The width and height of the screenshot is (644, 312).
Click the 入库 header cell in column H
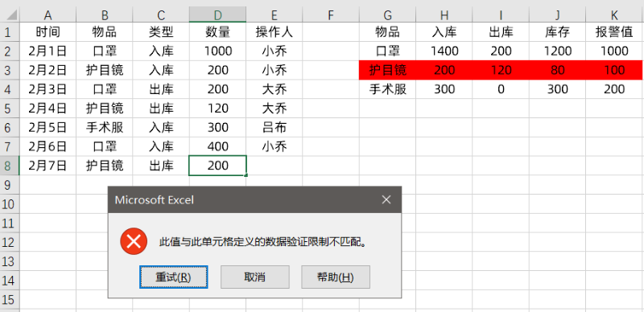click(x=444, y=32)
